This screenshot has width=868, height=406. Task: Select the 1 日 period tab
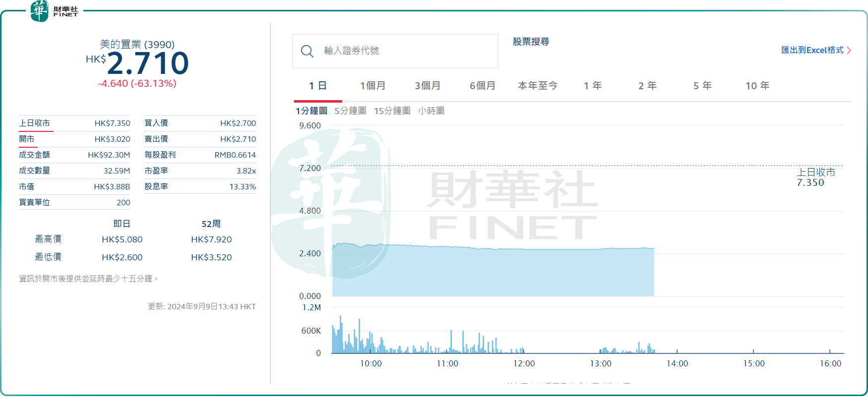317,86
